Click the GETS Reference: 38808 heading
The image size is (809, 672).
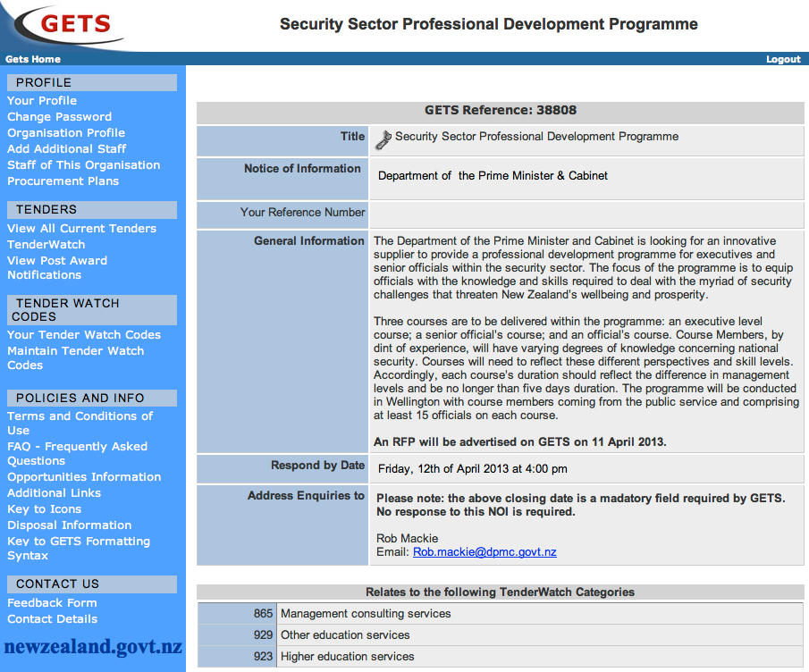click(x=501, y=110)
